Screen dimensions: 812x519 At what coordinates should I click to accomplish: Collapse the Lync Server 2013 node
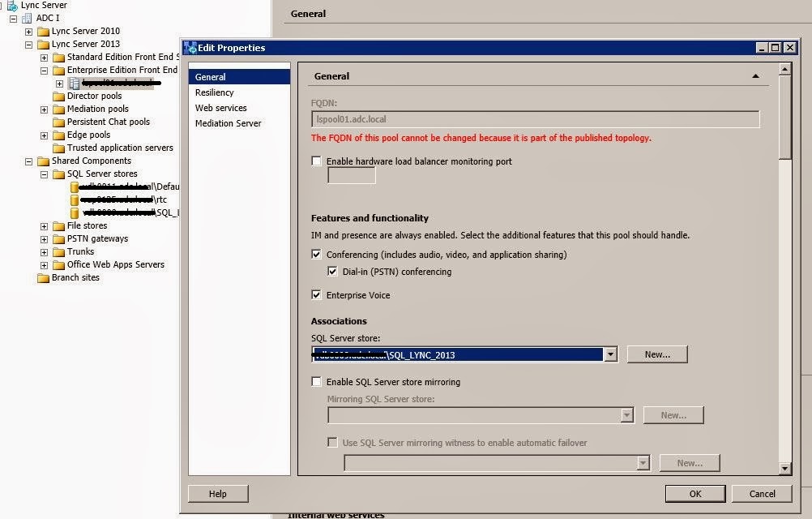(x=28, y=45)
